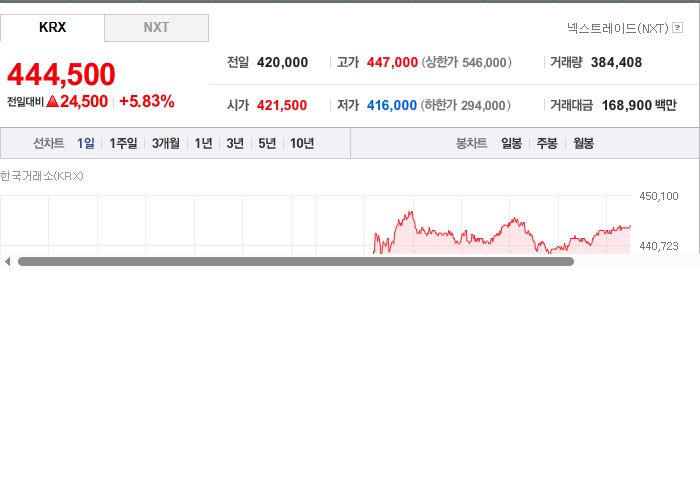This screenshot has height=490, width=700.
Task: Select the 10년 line chart period
Action: pos(302,143)
